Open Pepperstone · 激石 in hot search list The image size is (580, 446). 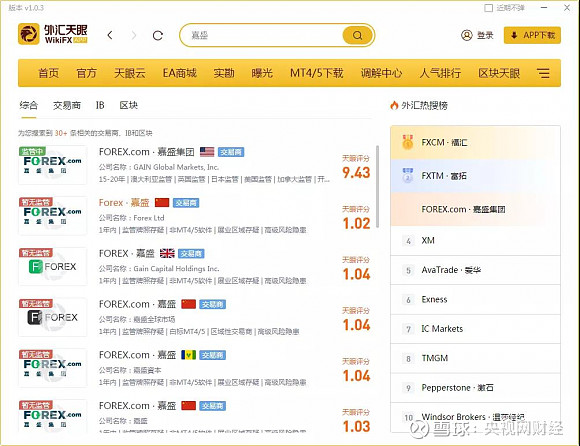pos(475,388)
